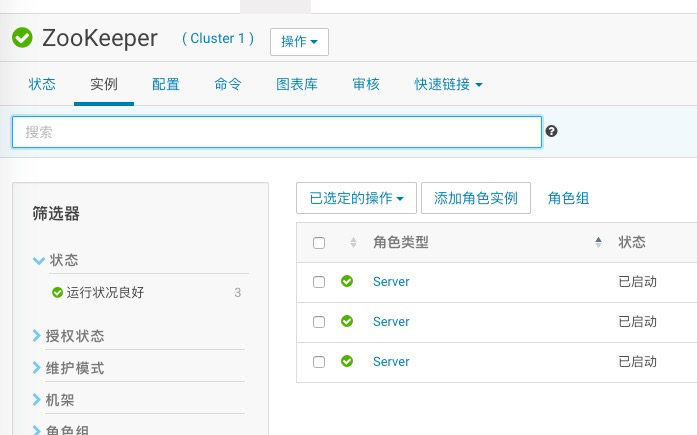Click 已启动 in the first Server row
Image resolution: width=697 pixels, height=435 pixels.
coord(637,282)
